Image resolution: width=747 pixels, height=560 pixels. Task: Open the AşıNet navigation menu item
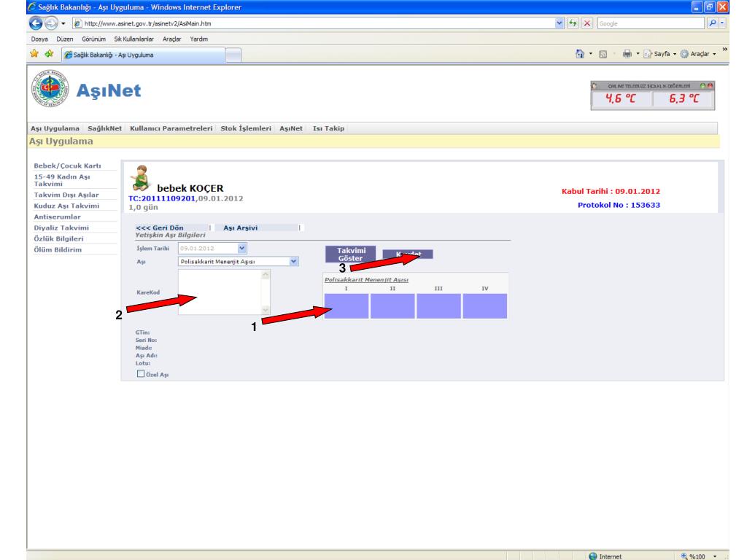291,128
